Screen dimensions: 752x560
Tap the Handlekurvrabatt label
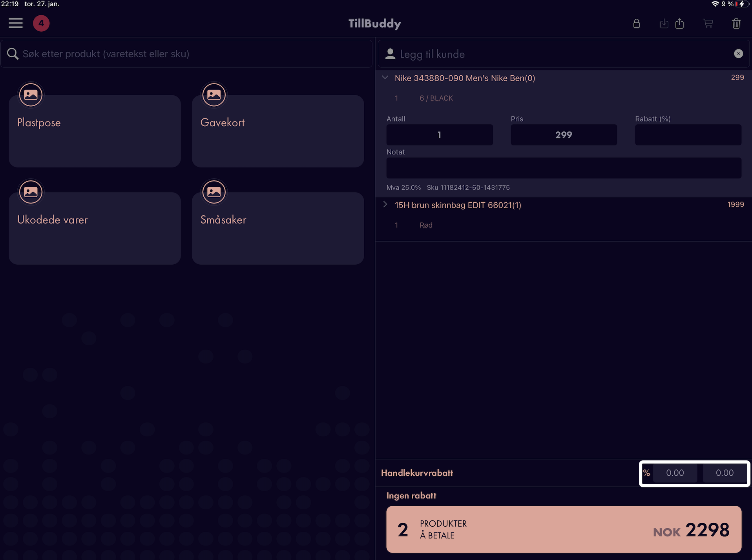click(x=417, y=473)
